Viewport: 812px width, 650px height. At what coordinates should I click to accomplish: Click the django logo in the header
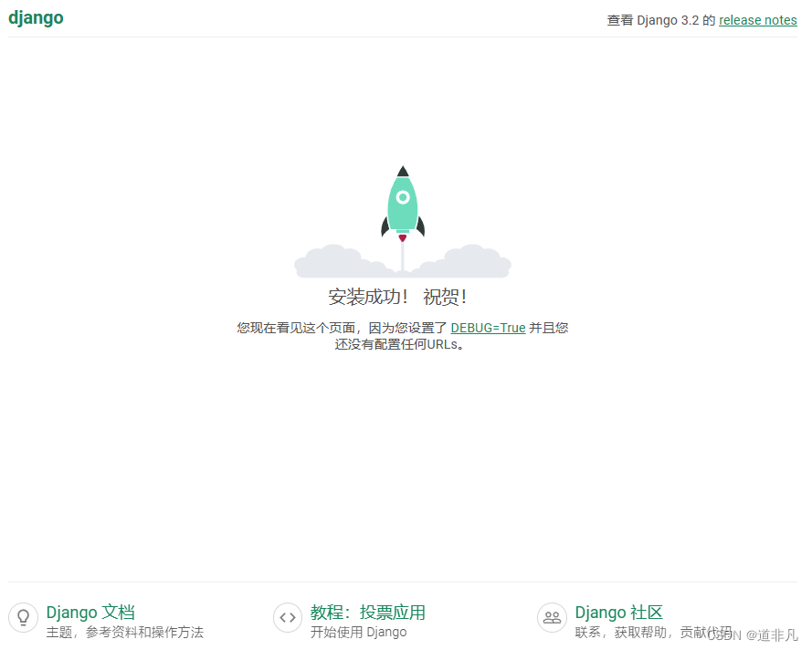click(36, 18)
